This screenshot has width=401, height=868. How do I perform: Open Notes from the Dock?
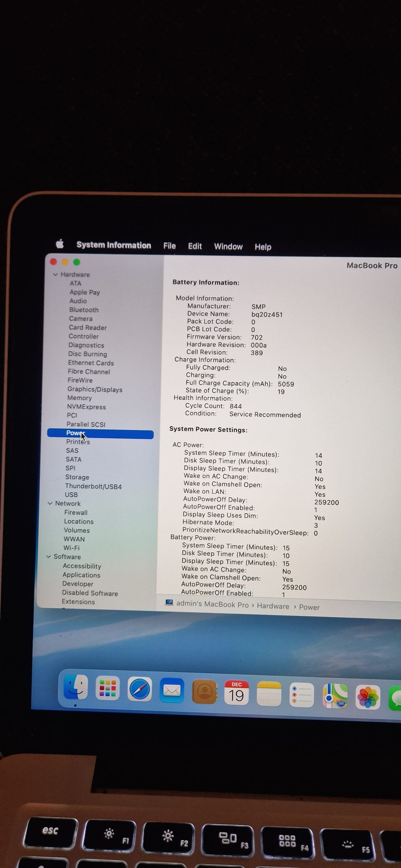269,694
